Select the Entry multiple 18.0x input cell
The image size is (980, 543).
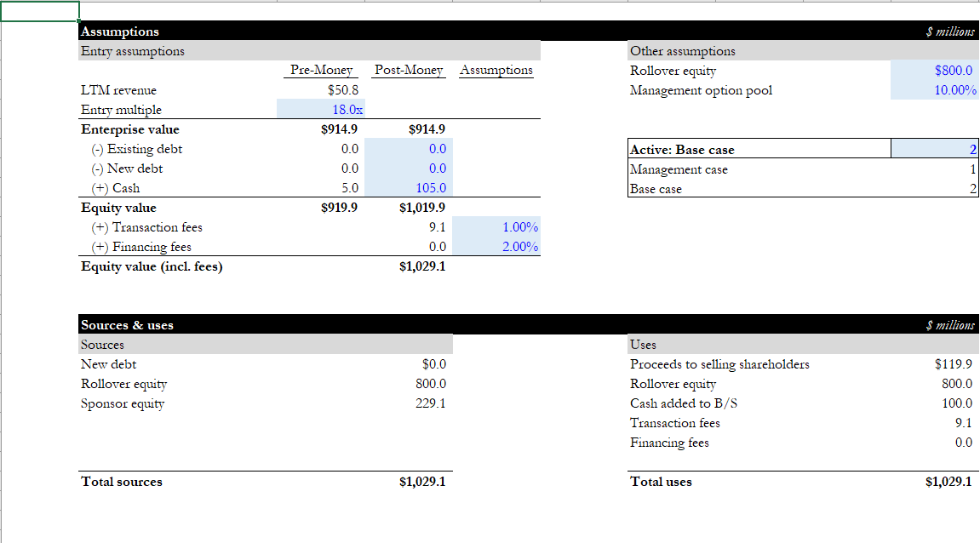pos(321,109)
